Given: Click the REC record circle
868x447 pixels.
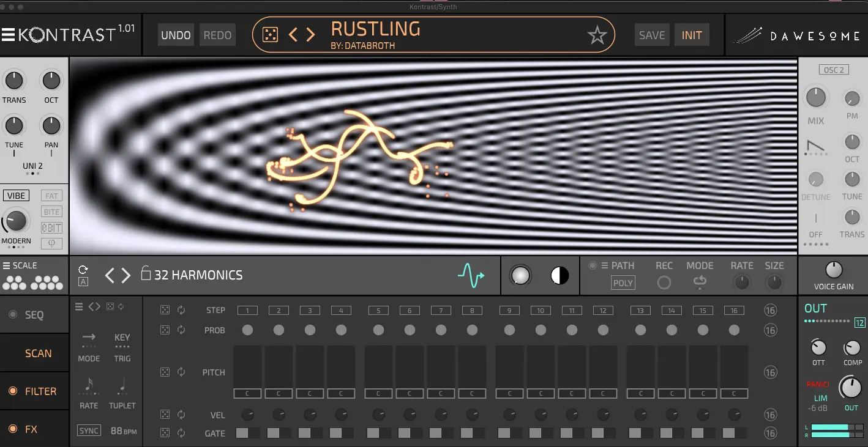Looking at the screenshot, I should point(664,283).
